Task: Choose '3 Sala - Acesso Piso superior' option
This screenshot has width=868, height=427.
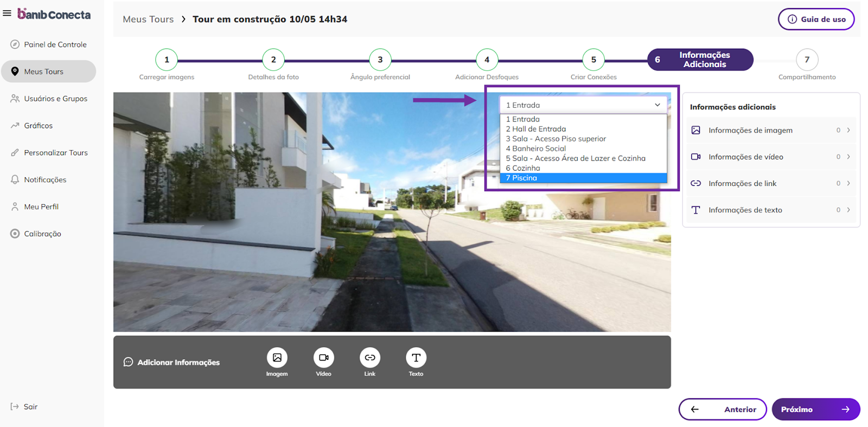Action: [583, 139]
